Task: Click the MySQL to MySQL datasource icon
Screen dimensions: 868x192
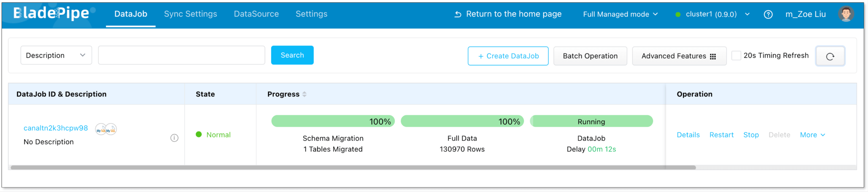Action: point(106,129)
